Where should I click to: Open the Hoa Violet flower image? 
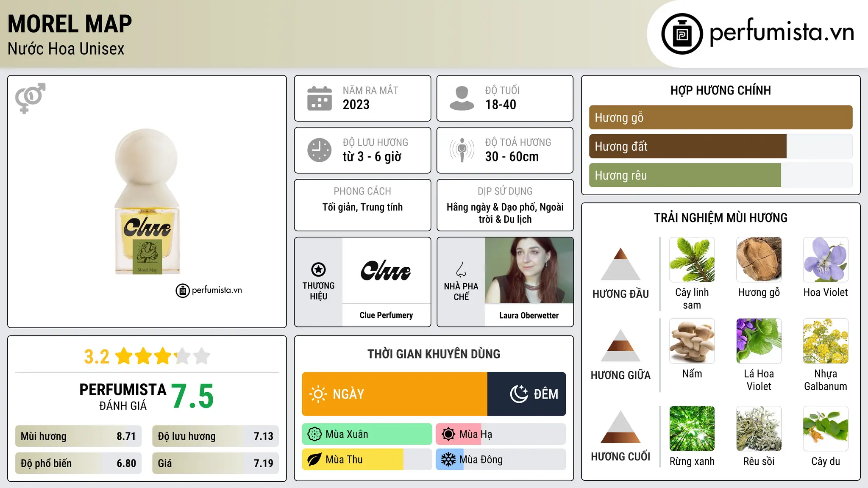pos(826,259)
